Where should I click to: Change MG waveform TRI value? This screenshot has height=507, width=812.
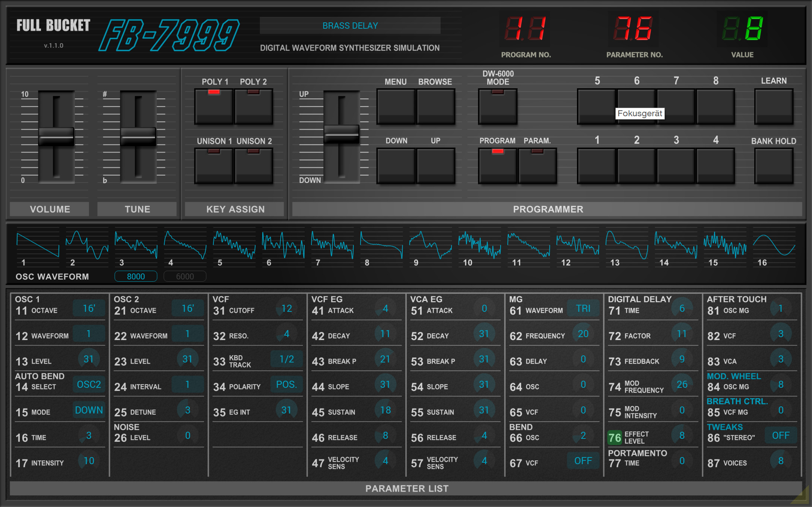[583, 308]
